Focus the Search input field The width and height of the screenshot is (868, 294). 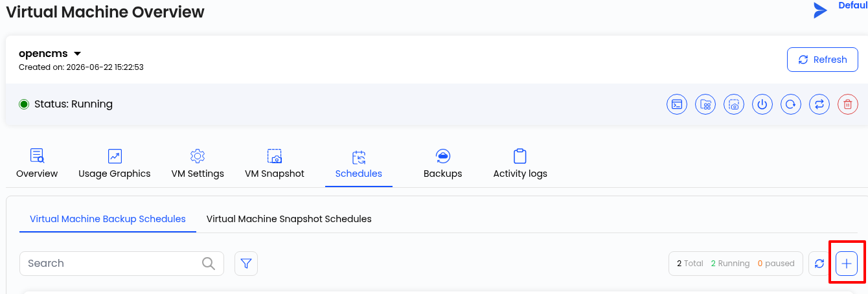coord(122,264)
